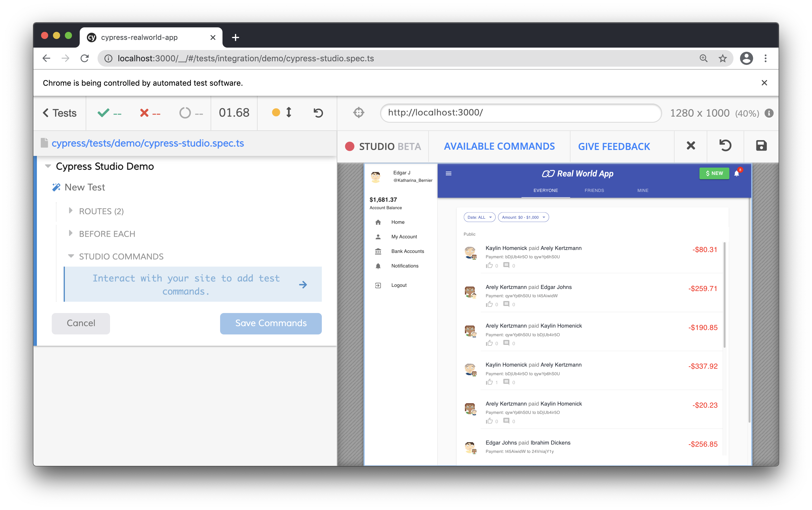Open the Amount: $0 - $1,000 filter dropdown
812x510 pixels.
pos(523,217)
